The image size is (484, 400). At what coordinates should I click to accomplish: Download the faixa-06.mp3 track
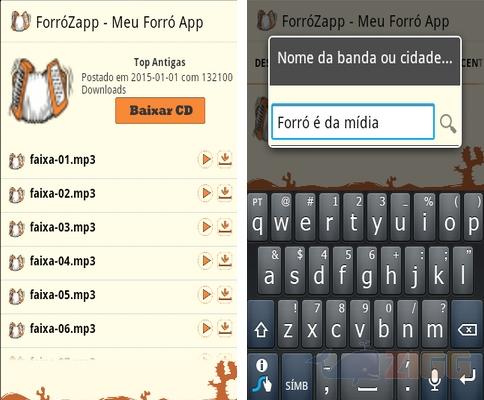(x=225, y=328)
